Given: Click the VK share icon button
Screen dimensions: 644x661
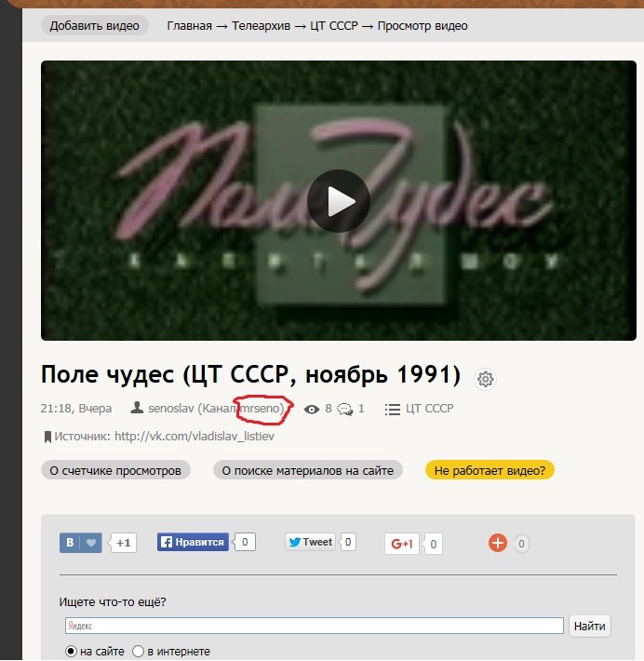Looking at the screenshot, I should (70, 543).
